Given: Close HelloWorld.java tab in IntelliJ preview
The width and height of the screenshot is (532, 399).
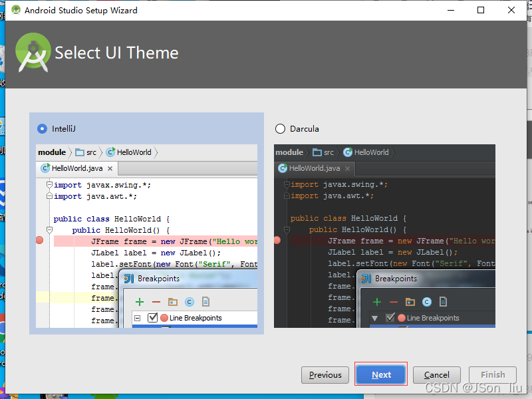Looking at the screenshot, I should [x=110, y=169].
